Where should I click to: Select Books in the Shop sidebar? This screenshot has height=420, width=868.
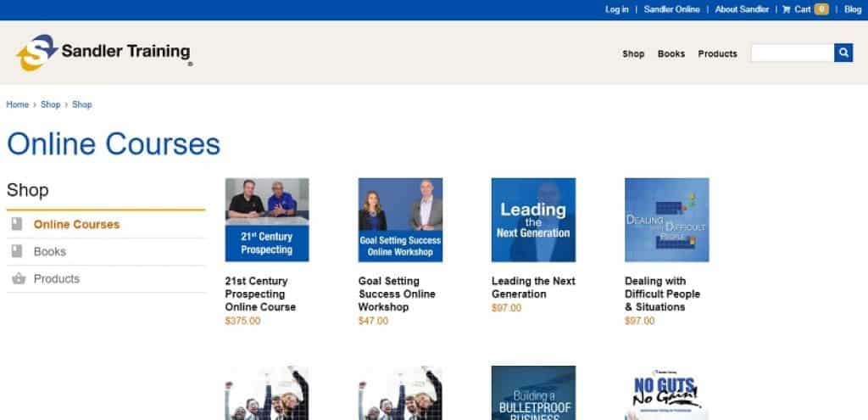(50, 251)
